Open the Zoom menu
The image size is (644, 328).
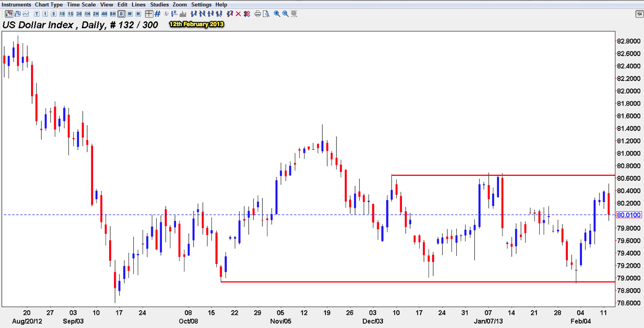tap(180, 4)
